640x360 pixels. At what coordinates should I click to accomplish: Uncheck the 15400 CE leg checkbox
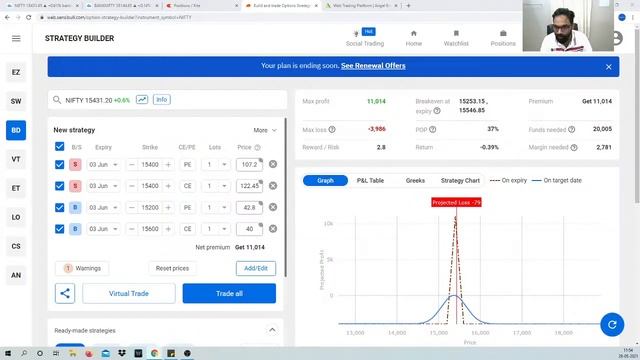pos(60,186)
